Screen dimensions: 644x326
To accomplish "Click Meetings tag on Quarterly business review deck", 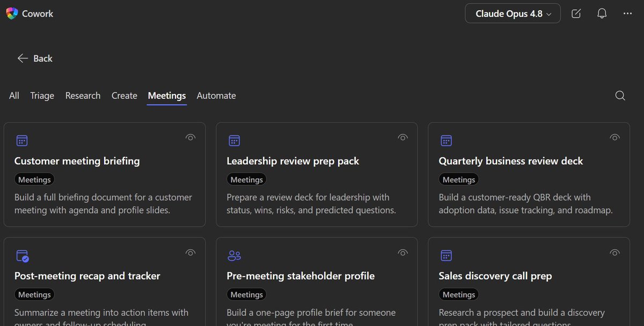I will coord(459,180).
